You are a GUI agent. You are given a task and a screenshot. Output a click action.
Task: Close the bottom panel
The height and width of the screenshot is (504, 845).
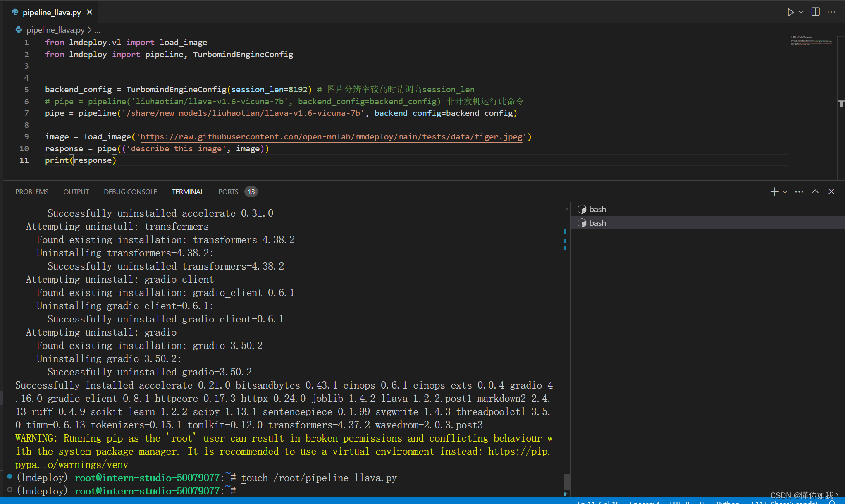click(831, 191)
